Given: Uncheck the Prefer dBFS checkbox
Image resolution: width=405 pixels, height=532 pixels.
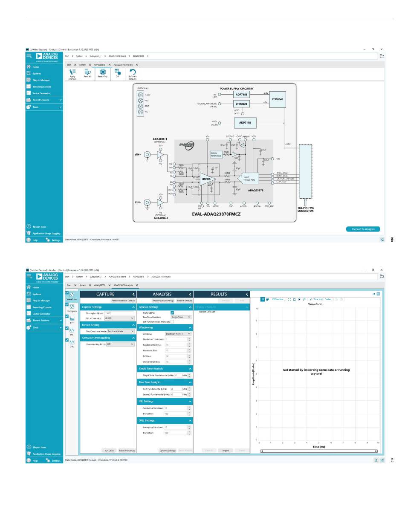Looking at the screenshot, I should (x=172, y=312).
